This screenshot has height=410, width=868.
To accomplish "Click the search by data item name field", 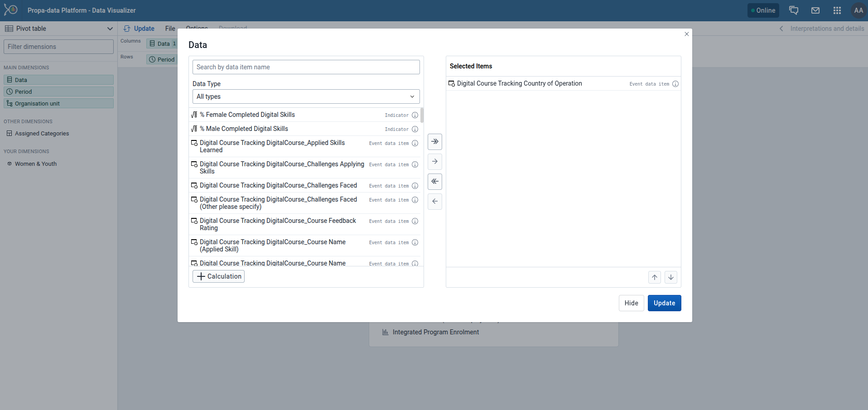I will [x=306, y=67].
